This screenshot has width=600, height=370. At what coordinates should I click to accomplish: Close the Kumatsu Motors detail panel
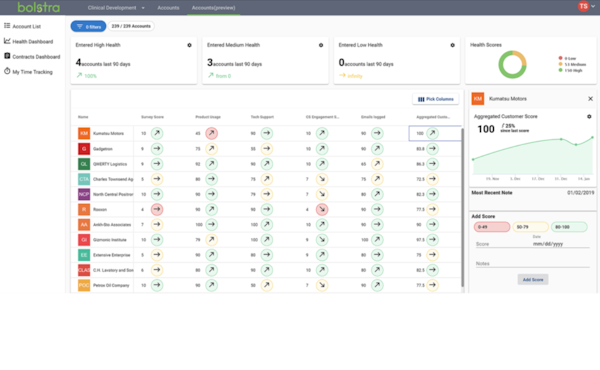coord(590,99)
